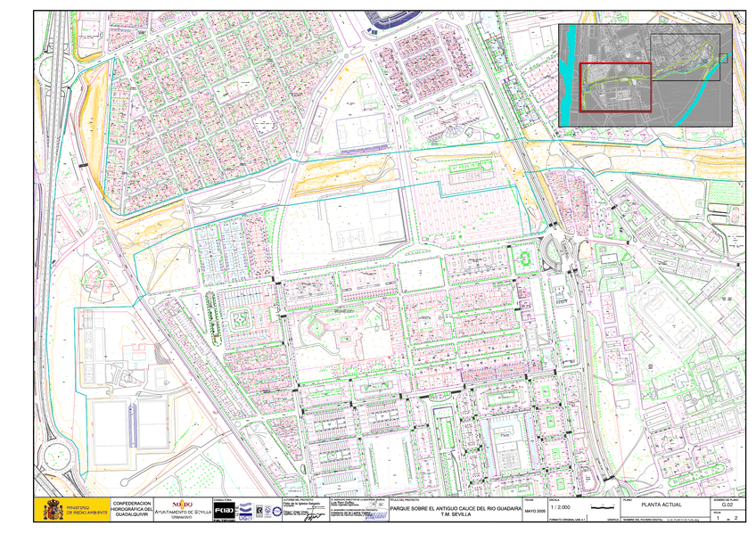This screenshot has height=534, width=756.
Task: Click Confederacion Hidrografica del Guadalquivir text
Action: coord(132,509)
